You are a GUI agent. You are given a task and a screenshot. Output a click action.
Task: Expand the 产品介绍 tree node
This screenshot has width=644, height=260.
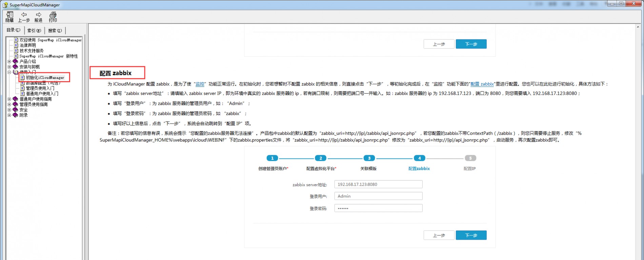(9, 61)
